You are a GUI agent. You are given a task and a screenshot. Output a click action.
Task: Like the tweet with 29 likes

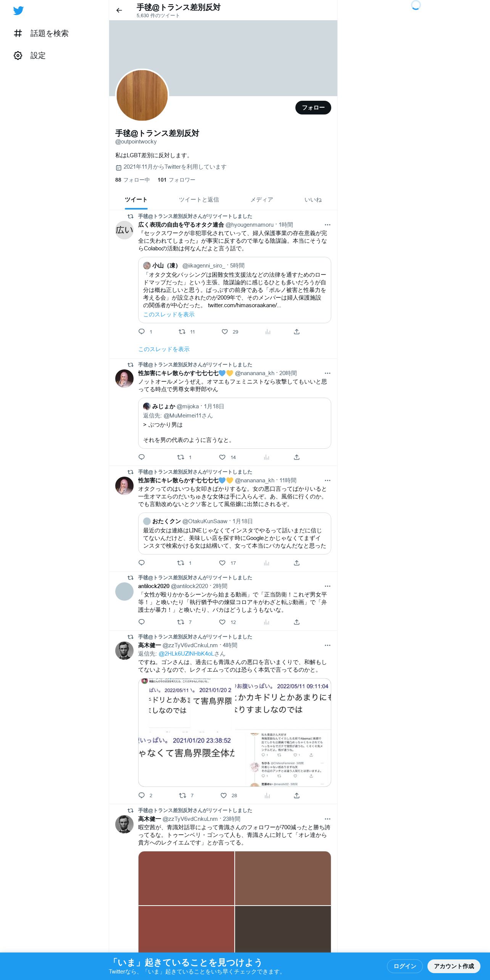click(x=225, y=332)
